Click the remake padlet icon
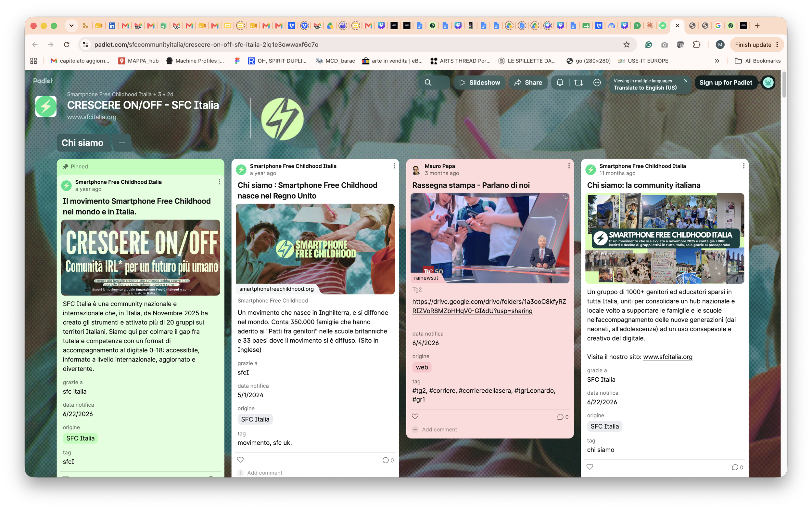The height and width of the screenshot is (510, 812). [578, 83]
